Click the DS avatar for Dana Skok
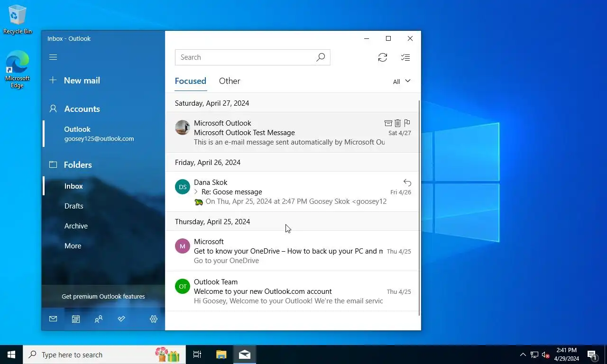Image resolution: width=607 pixels, height=364 pixels. tap(183, 187)
